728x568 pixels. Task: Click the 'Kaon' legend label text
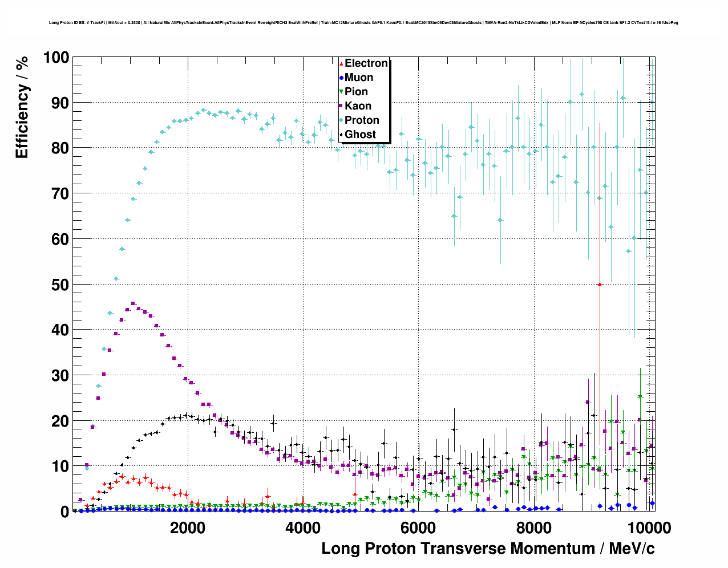pyautogui.click(x=358, y=106)
